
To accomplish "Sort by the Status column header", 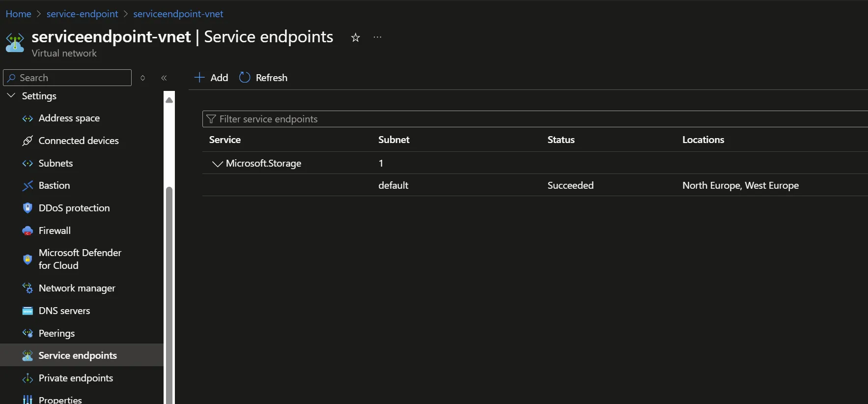I will [561, 140].
